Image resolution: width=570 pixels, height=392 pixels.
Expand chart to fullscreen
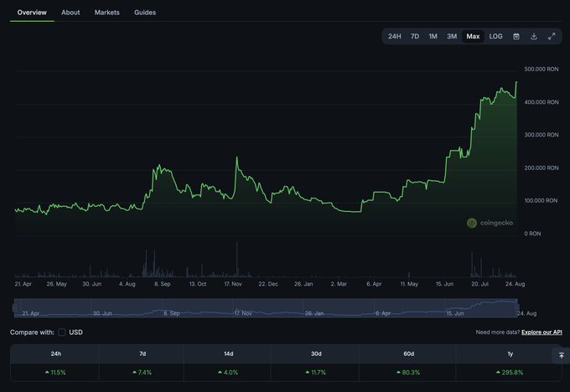tap(552, 36)
